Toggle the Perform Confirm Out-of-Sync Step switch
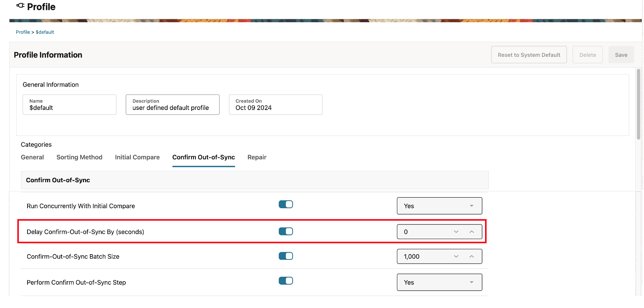The height and width of the screenshot is (308, 644). point(286,281)
